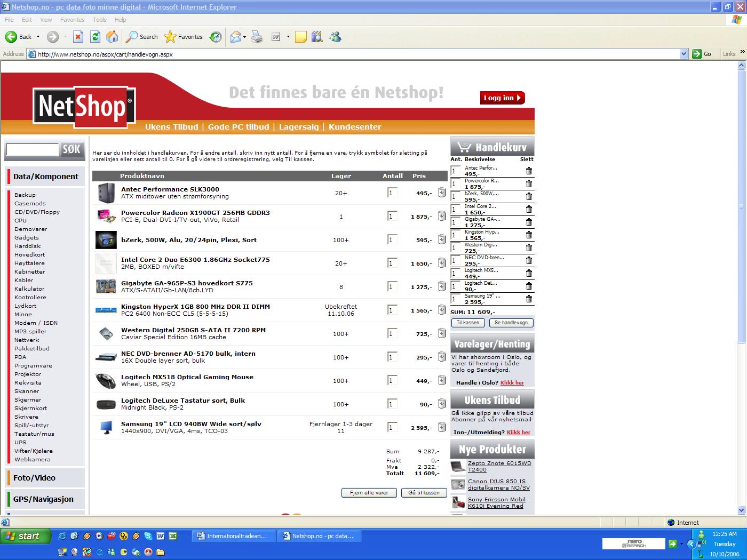Remove Gigabyte GA-965P-S3 row from cart
The width and height of the screenshot is (747, 560).
(442, 286)
